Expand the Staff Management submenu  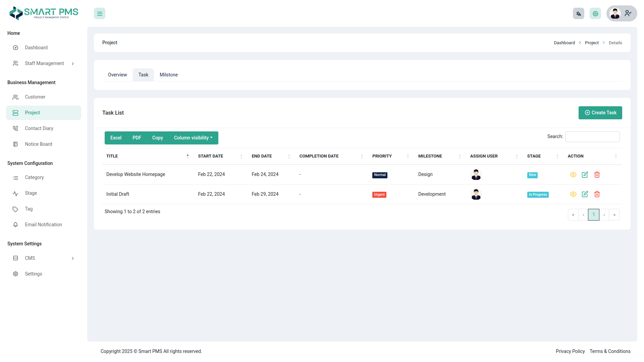coord(44,63)
